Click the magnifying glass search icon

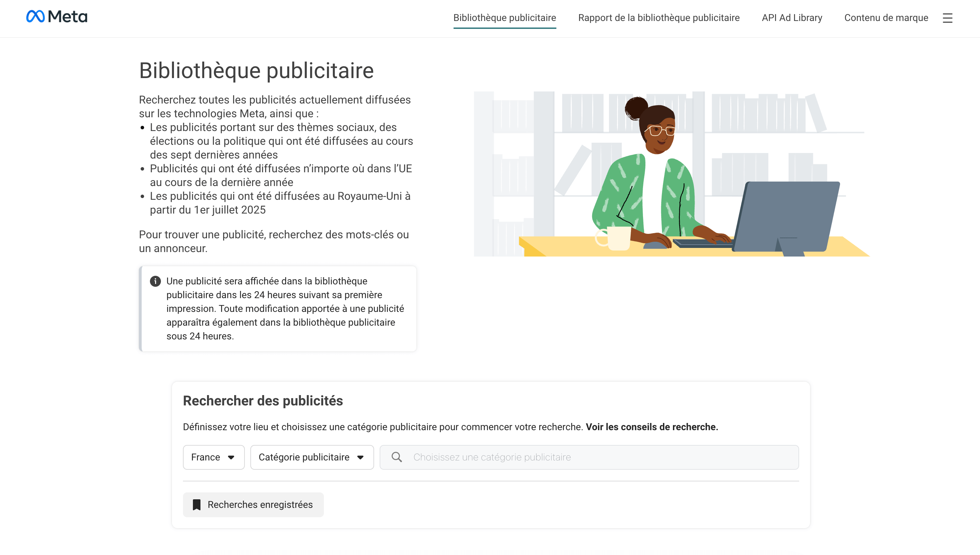397,457
